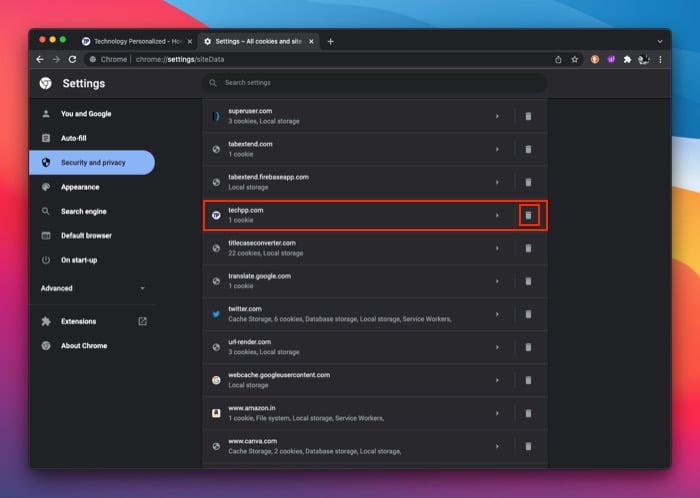
Task: Click the browser forward arrow
Action: (x=56, y=59)
